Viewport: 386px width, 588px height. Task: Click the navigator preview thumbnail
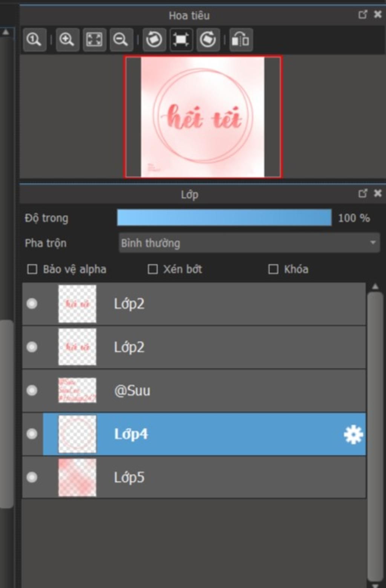(203, 117)
